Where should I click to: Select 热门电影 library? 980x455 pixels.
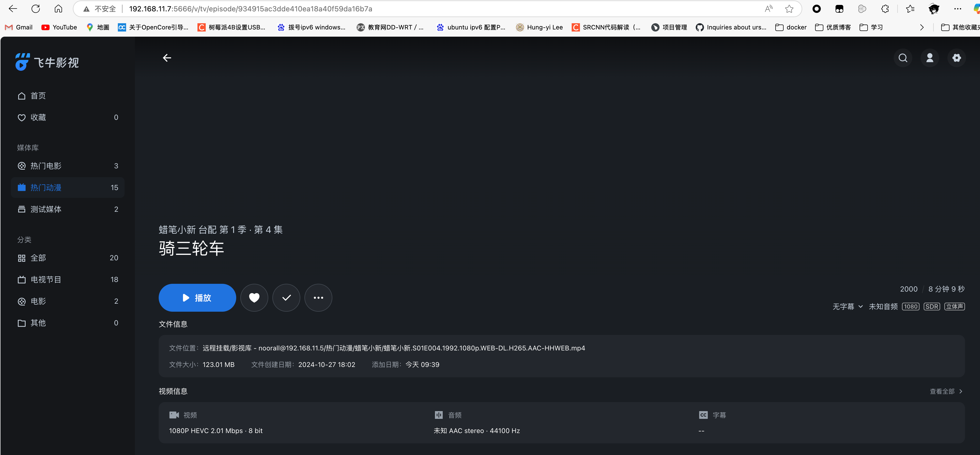(x=68, y=166)
